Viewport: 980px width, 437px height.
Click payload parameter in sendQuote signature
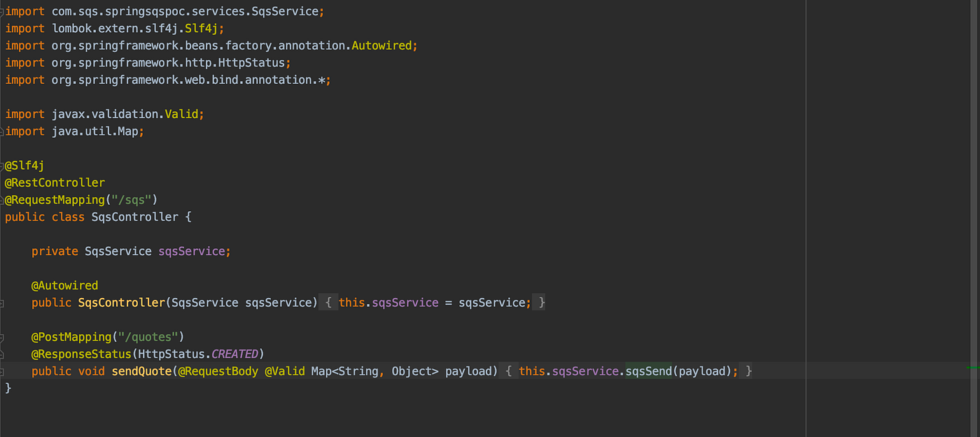coord(468,371)
